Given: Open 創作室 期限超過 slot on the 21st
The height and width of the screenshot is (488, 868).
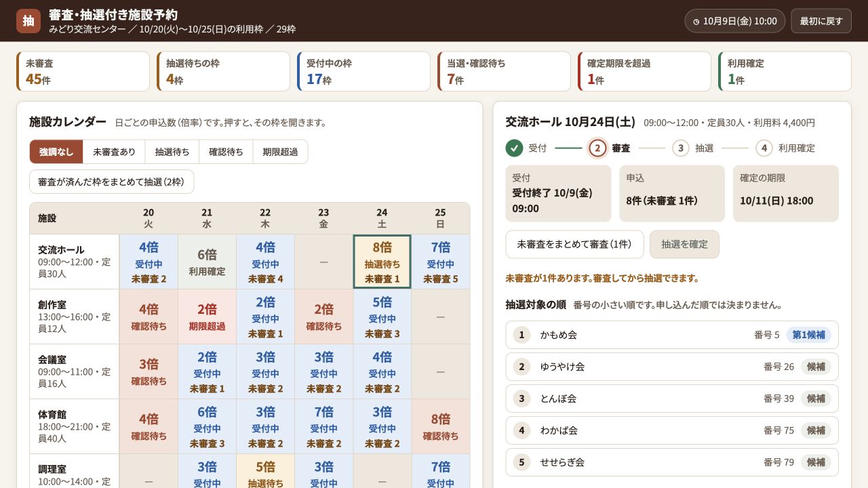Looking at the screenshot, I should coord(207,317).
